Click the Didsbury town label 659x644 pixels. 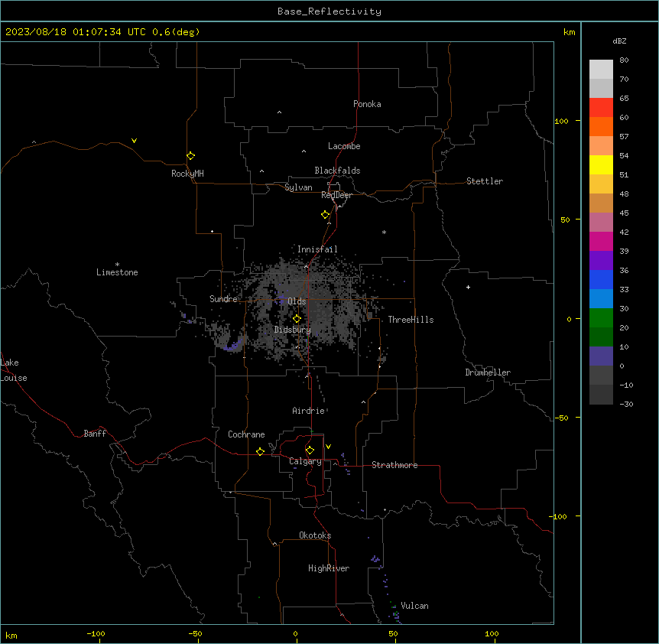pyautogui.click(x=293, y=330)
